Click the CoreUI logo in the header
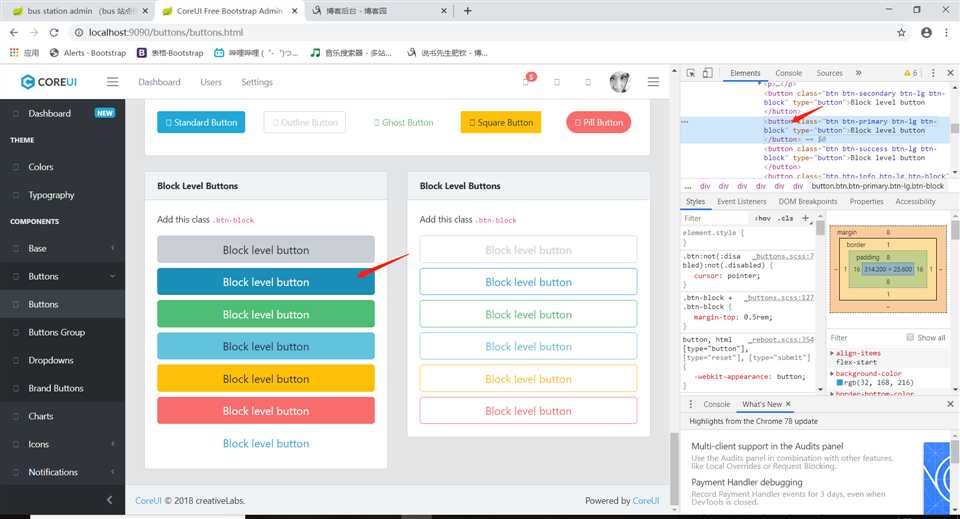Image resolution: width=960 pixels, height=519 pixels. tap(49, 82)
